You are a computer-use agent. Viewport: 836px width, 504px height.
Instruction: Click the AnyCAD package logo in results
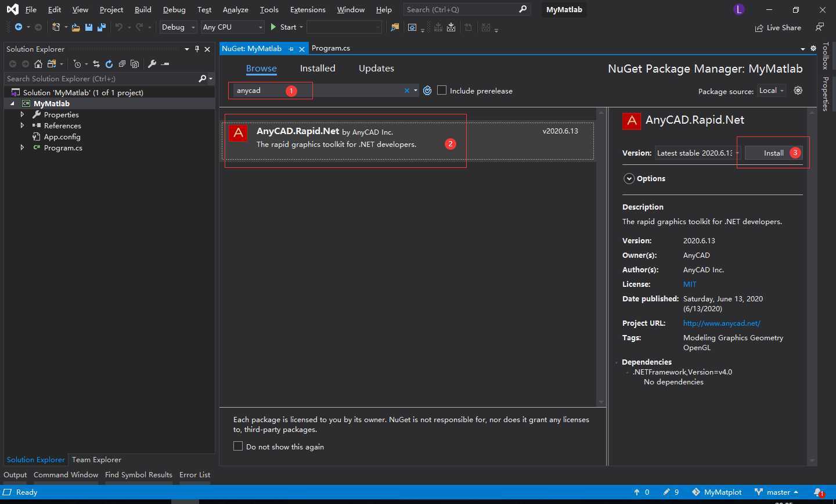coord(238,134)
